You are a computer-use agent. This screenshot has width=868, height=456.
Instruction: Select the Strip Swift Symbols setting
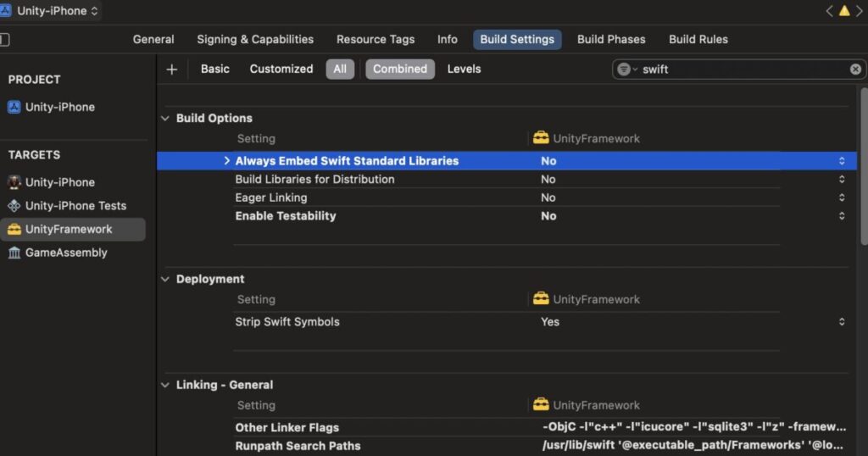pos(287,321)
